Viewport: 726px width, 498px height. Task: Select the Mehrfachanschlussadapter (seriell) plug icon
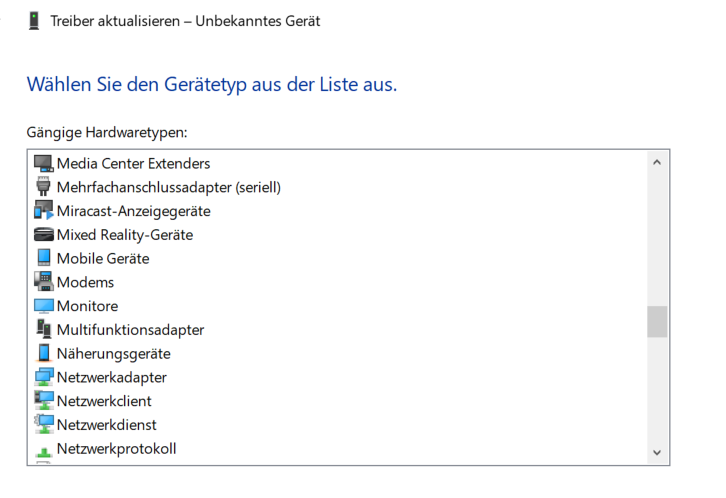pos(43,187)
